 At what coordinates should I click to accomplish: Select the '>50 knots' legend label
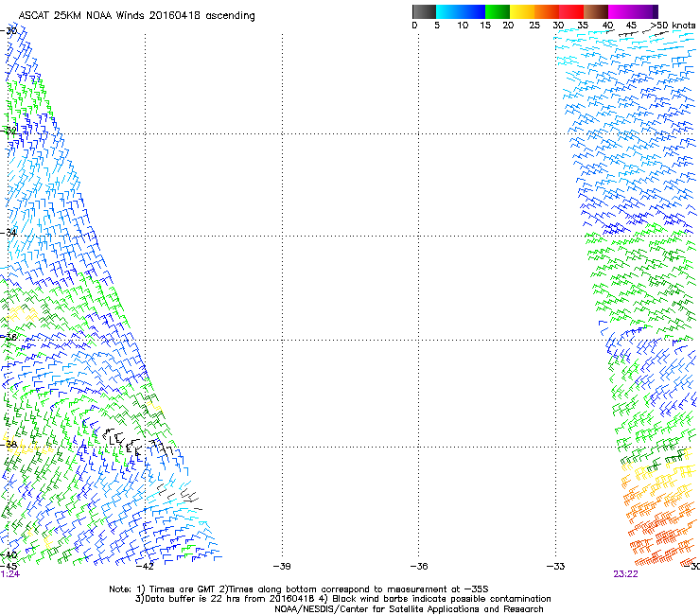(673, 26)
